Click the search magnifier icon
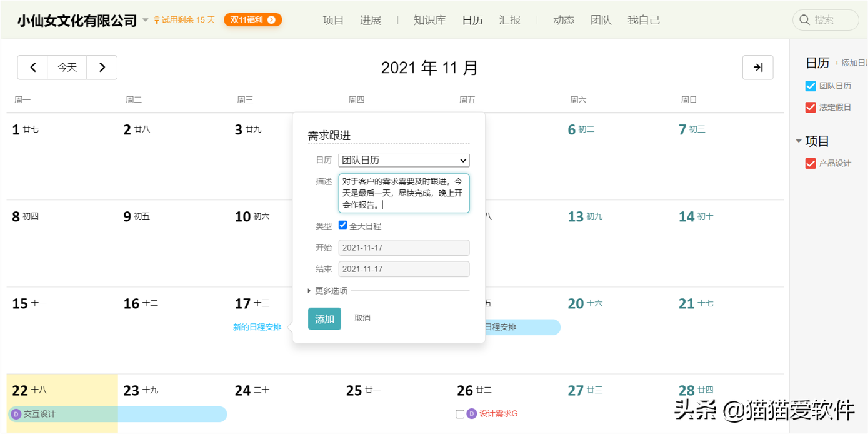868x434 pixels. tap(805, 19)
